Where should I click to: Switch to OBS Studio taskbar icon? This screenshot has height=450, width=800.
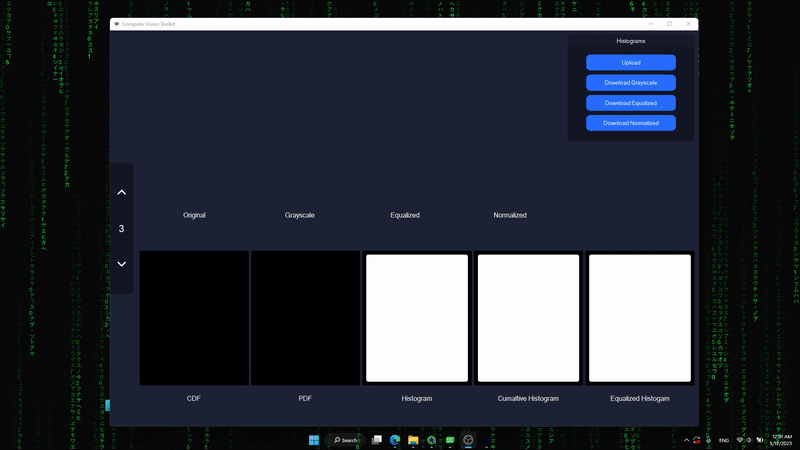(468, 440)
